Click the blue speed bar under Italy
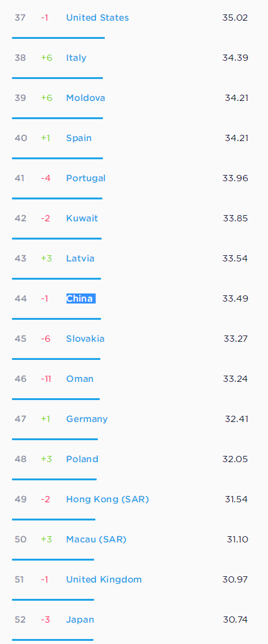Viewport: 268px width, 644px height. (58, 78)
